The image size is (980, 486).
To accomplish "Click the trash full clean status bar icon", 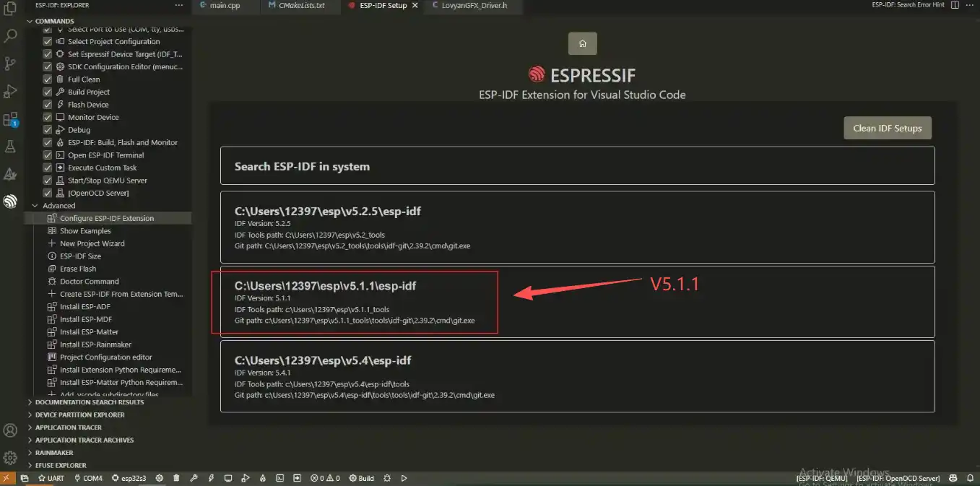I will pyautogui.click(x=176, y=478).
